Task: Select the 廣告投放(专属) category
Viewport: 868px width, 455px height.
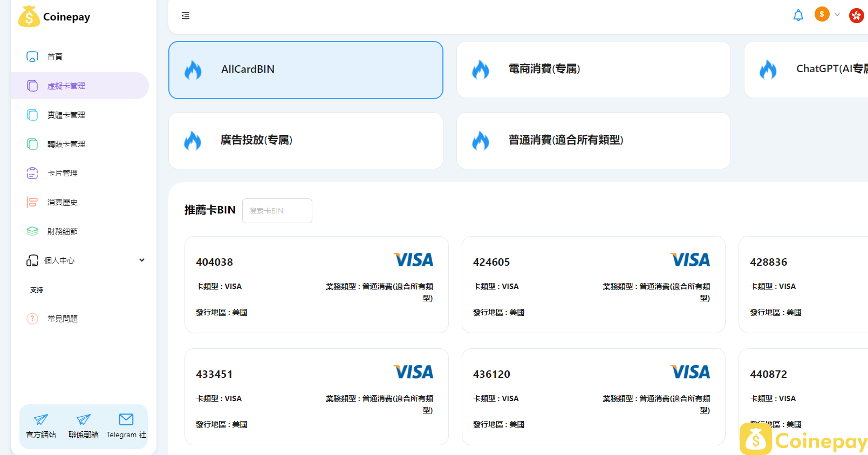Action: point(306,141)
